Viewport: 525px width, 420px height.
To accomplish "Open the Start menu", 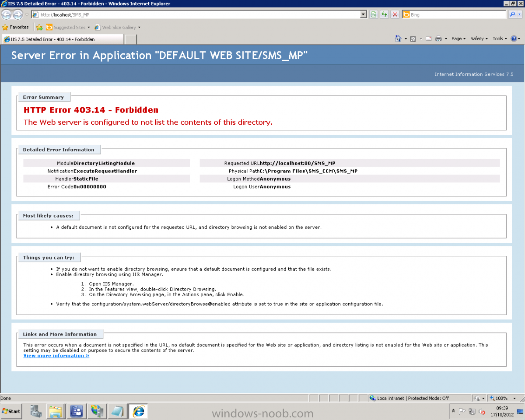I will 11,411.
